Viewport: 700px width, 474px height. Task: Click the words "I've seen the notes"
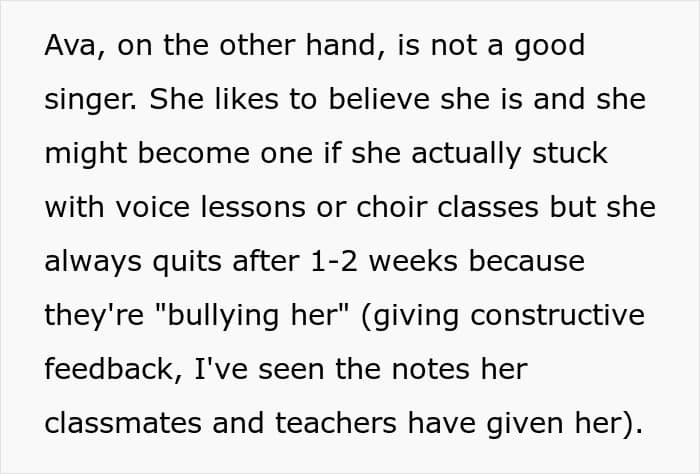332,369
